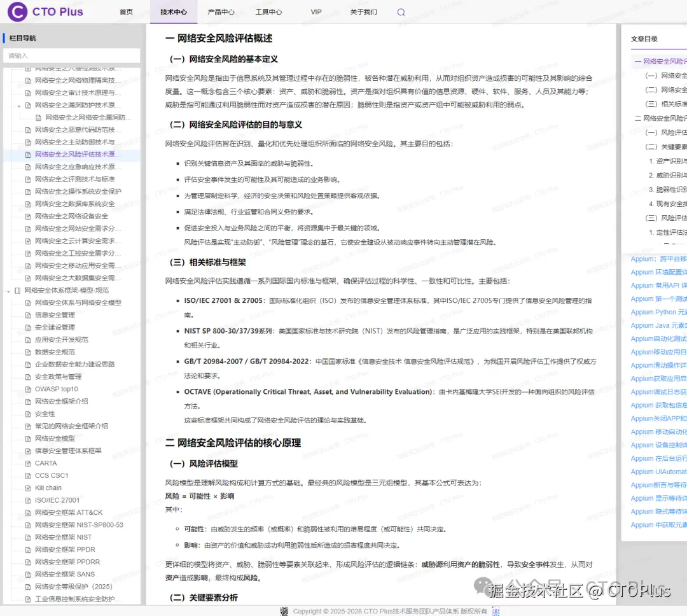The width and height of the screenshot is (687, 616).
Task: Open 网络安全之网络安全漏洞防 child article
Action: click(x=88, y=118)
